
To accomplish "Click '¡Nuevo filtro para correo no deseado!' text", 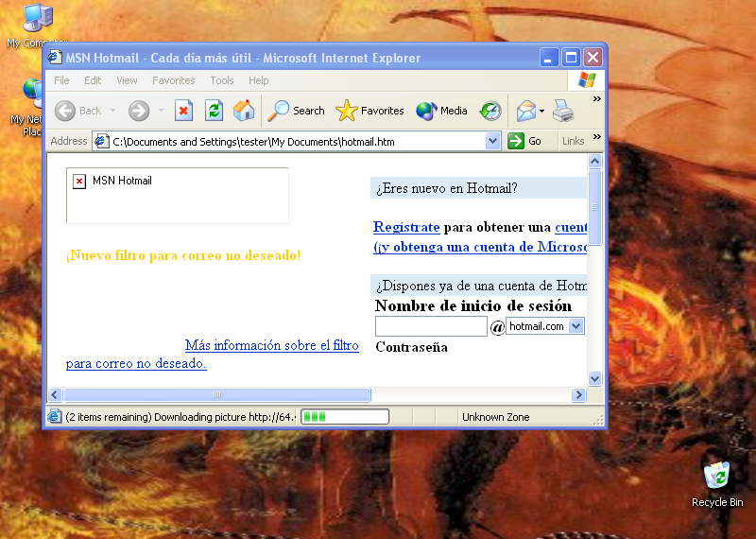I will click(183, 255).
